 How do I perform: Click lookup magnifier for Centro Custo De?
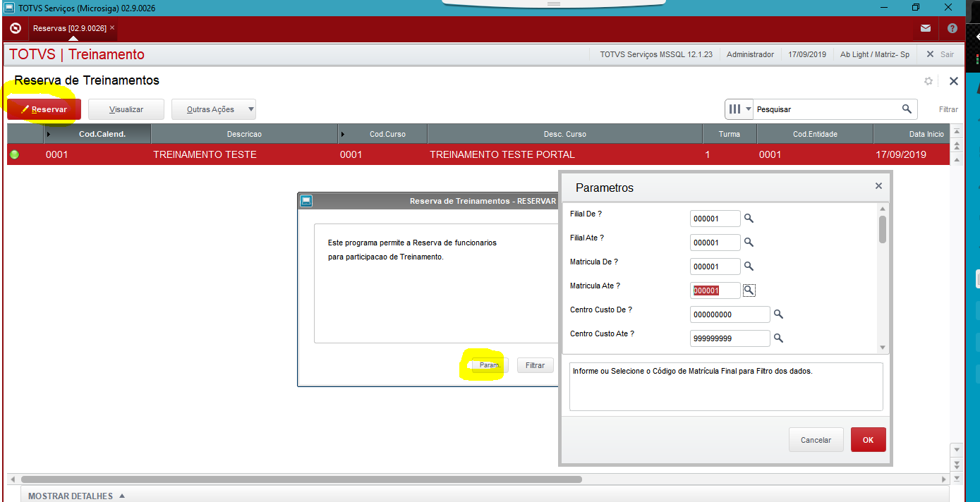pyautogui.click(x=779, y=314)
